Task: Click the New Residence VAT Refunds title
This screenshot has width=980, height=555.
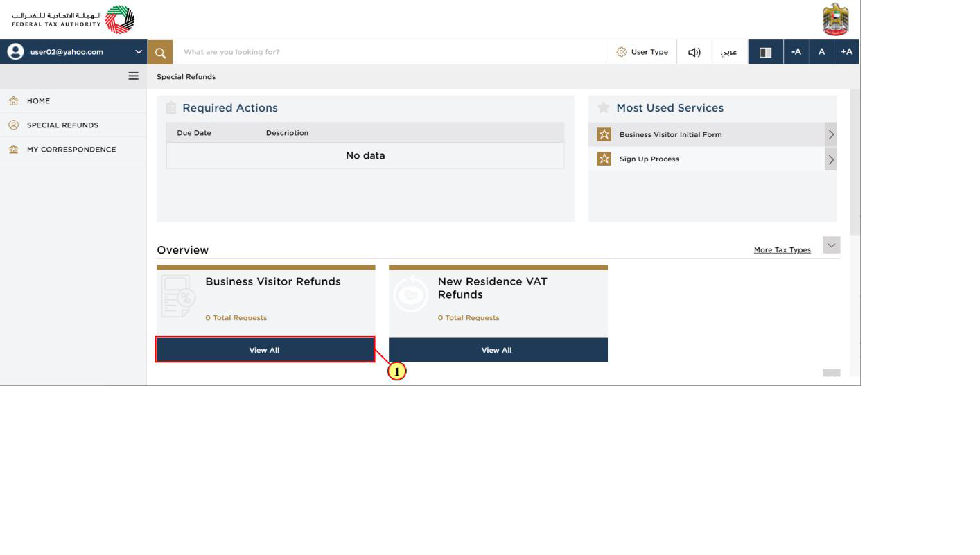Action: (x=492, y=288)
